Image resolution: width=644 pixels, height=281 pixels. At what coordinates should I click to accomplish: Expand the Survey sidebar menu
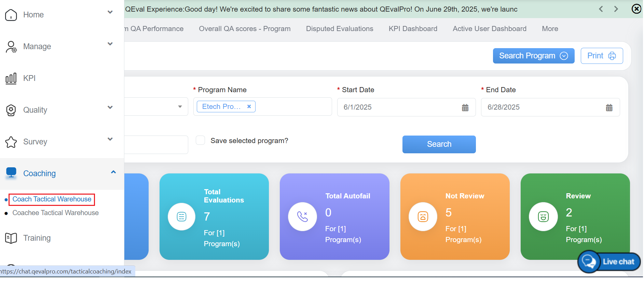click(110, 139)
